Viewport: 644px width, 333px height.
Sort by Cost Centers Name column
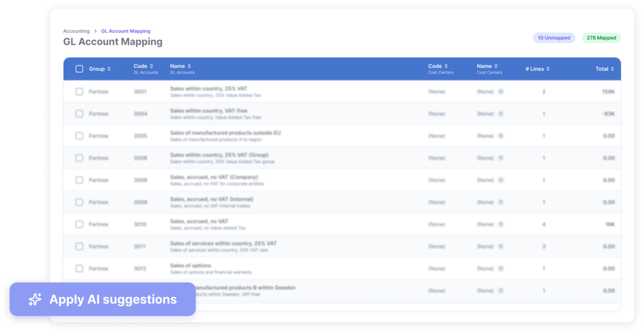[487, 66]
